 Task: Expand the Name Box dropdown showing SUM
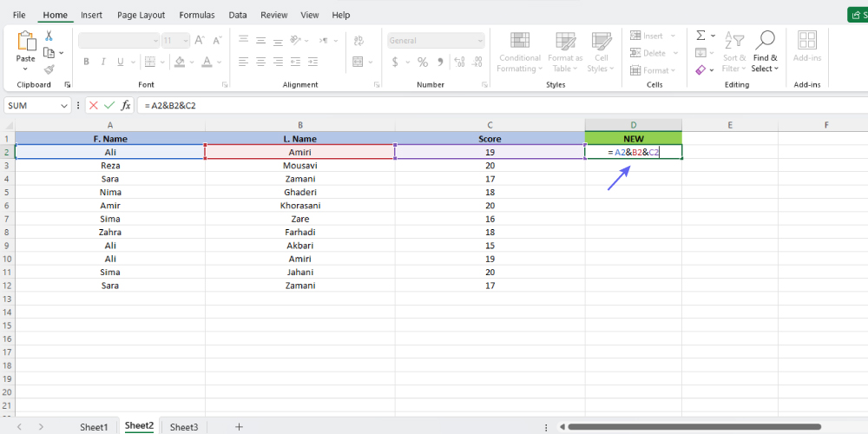(x=64, y=105)
